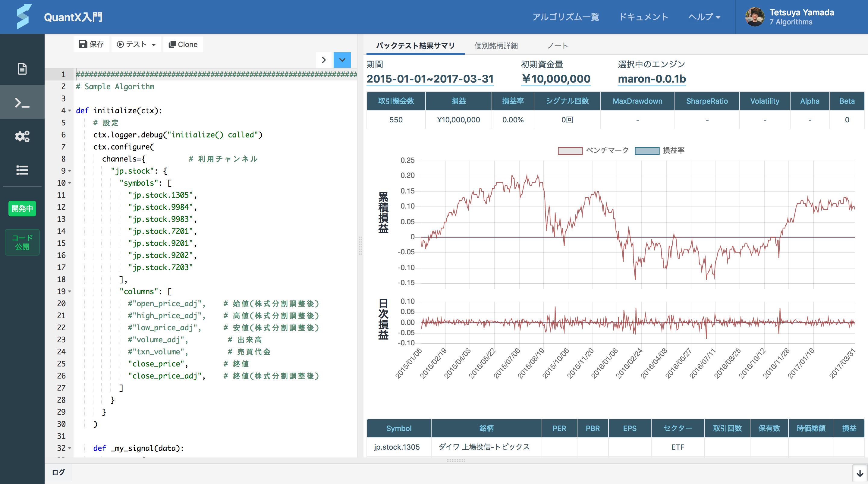Click the Clone button
This screenshot has width=868, height=484.
tap(183, 44)
